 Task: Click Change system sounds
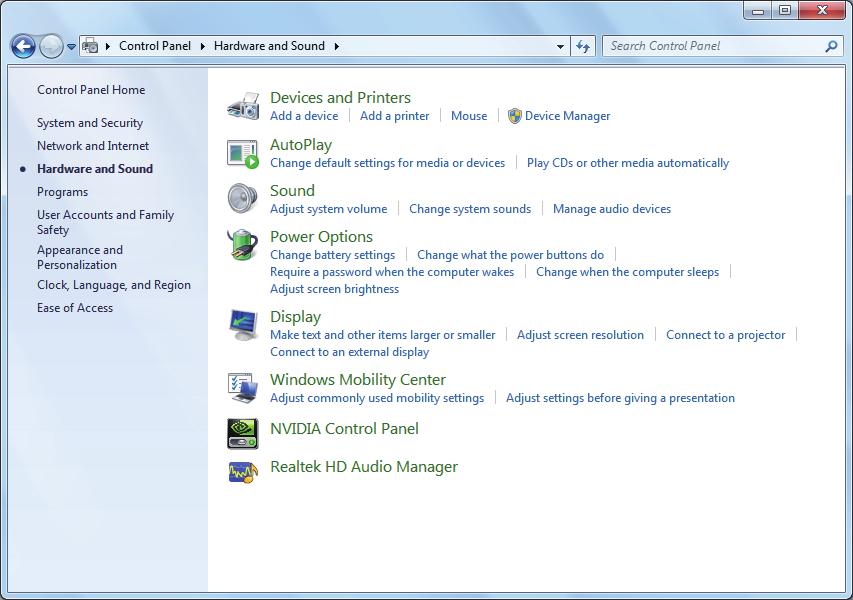point(470,209)
